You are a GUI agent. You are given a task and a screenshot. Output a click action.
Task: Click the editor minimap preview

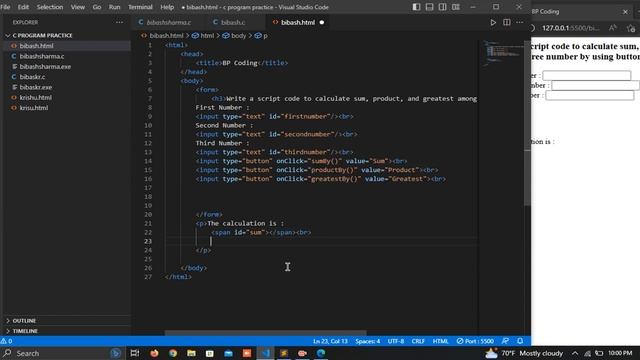(503, 53)
